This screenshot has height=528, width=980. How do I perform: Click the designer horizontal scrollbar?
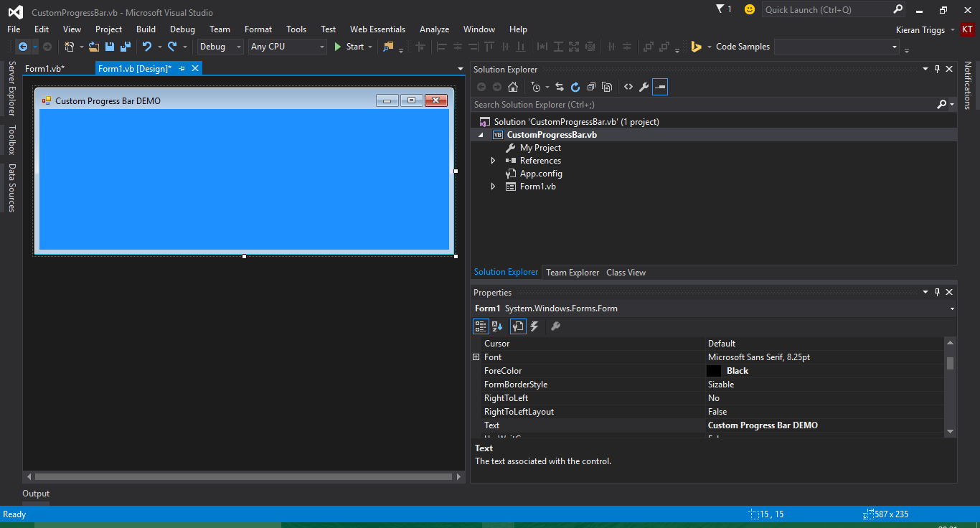tap(244, 476)
